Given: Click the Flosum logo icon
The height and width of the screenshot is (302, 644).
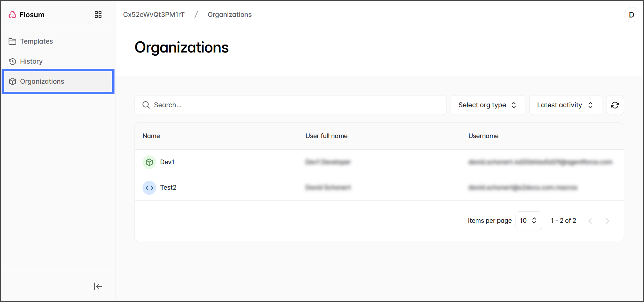Looking at the screenshot, I should tap(12, 15).
